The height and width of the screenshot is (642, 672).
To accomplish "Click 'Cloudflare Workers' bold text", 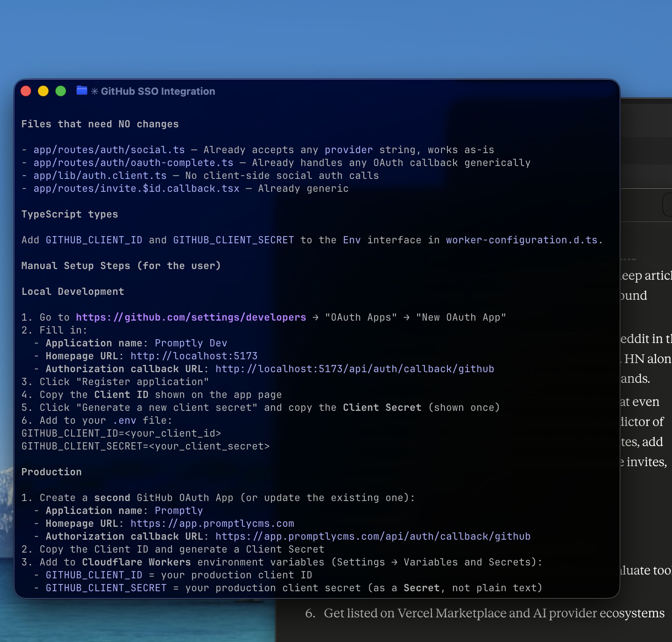I will click(x=137, y=562).
